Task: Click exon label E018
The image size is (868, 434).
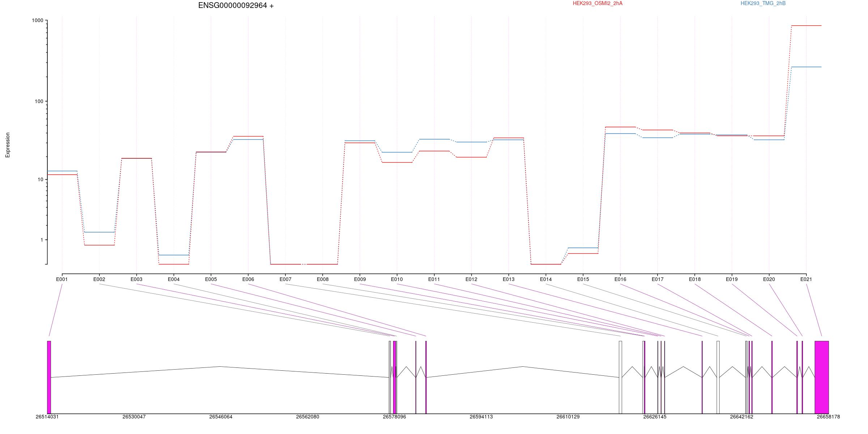Action: (695, 279)
